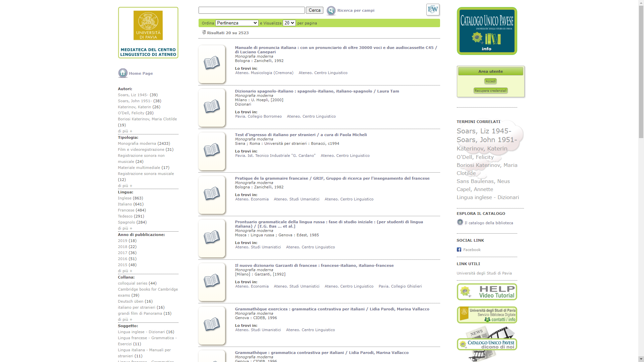Click the search text input field
644x362 pixels.
(252, 10)
